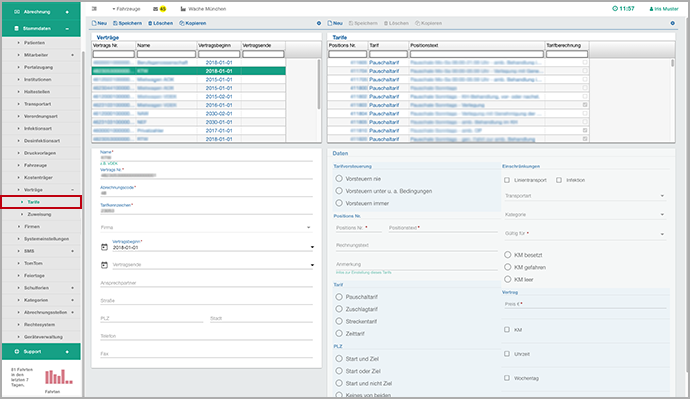The image size is (690, 399).
Task: Open the messages envelope icon with badge 45
Action: [x=155, y=9]
